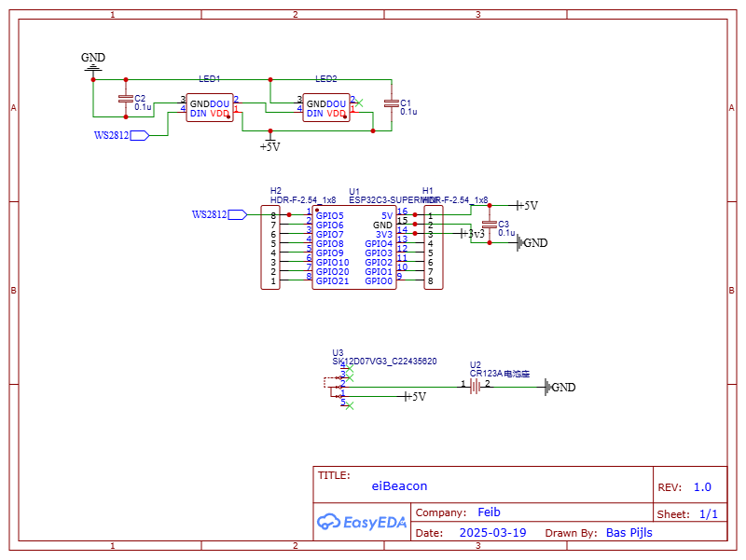Click the SK12D07VG3_C22435620 part name
The height and width of the screenshot is (560, 746).
coord(384,362)
